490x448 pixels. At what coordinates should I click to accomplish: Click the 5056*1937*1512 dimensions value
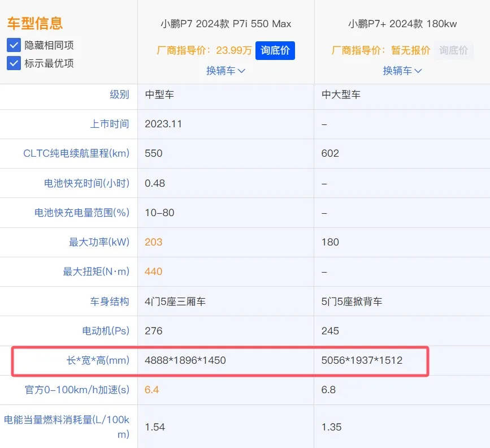[362, 360]
